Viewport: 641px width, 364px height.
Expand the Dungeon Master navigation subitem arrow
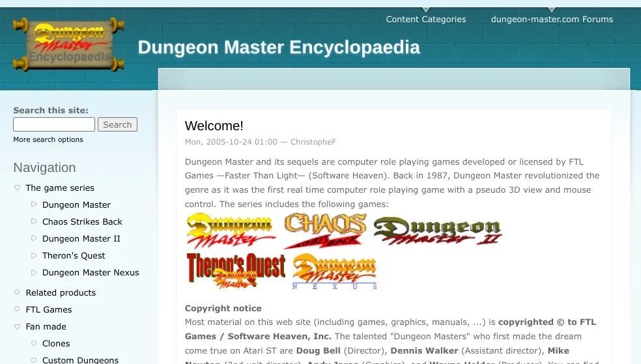(x=34, y=205)
